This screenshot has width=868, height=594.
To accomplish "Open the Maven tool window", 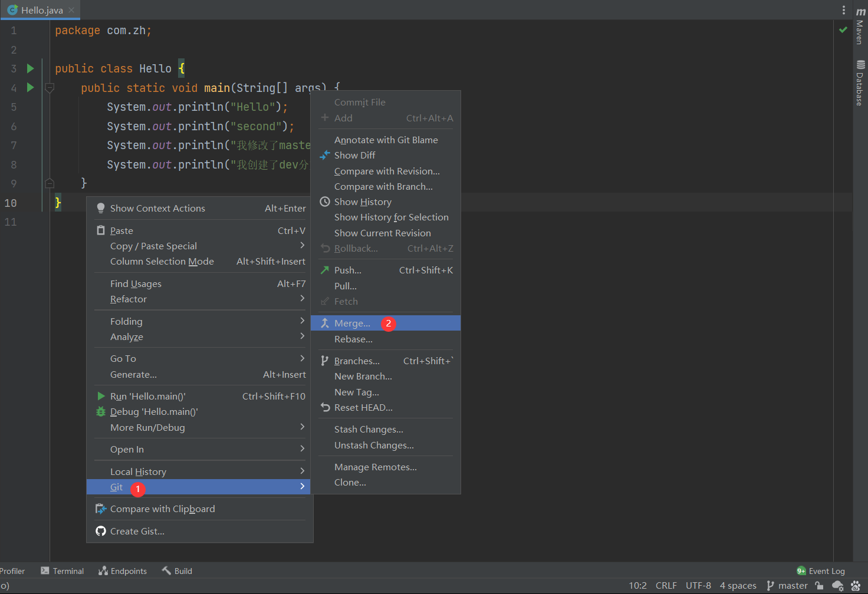I will [x=860, y=27].
